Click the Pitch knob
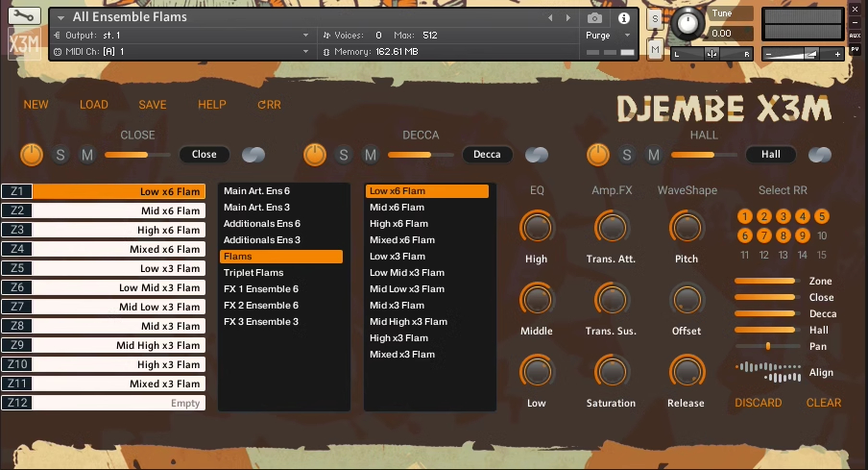This screenshot has width=868, height=470. (x=687, y=228)
